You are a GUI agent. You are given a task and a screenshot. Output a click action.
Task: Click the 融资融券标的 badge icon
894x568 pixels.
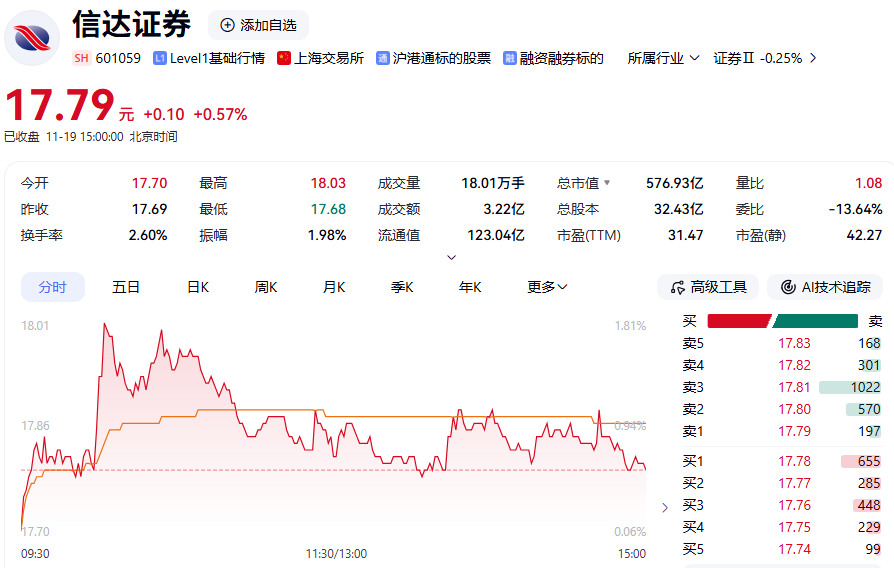click(x=510, y=58)
